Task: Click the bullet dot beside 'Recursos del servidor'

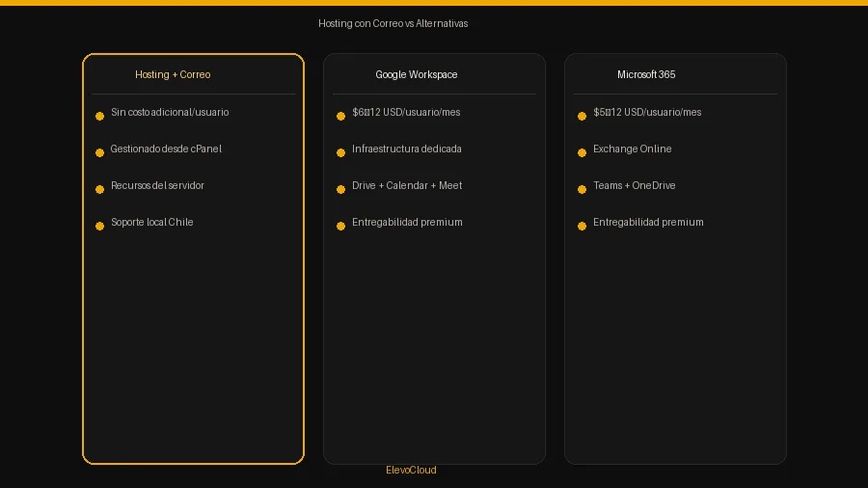Action: [99, 189]
